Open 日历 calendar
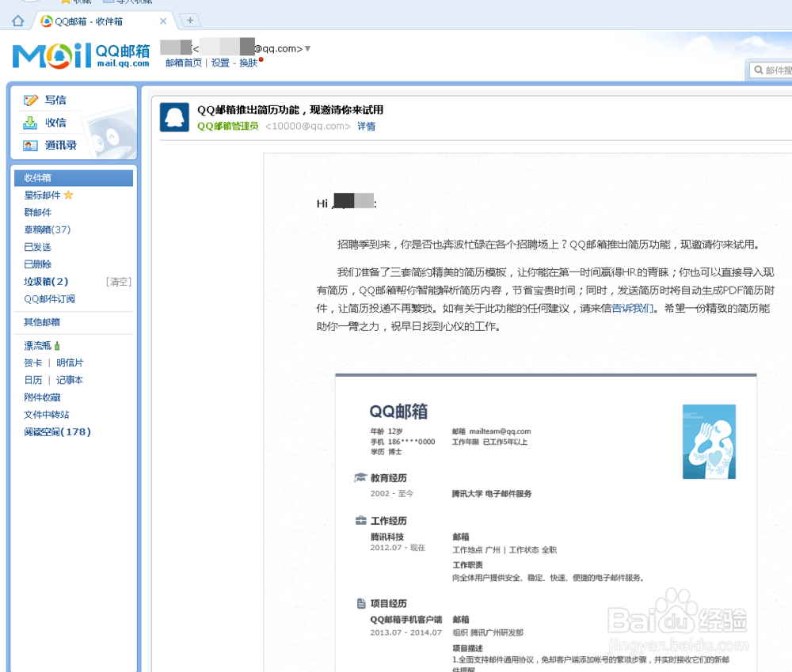This screenshot has height=672, width=792. 32,380
